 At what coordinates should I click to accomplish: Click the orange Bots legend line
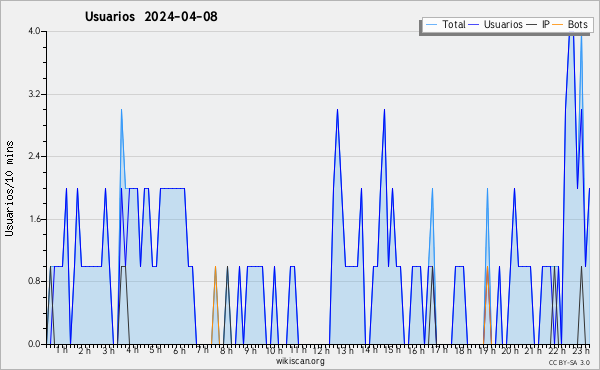pyautogui.click(x=558, y=25)
